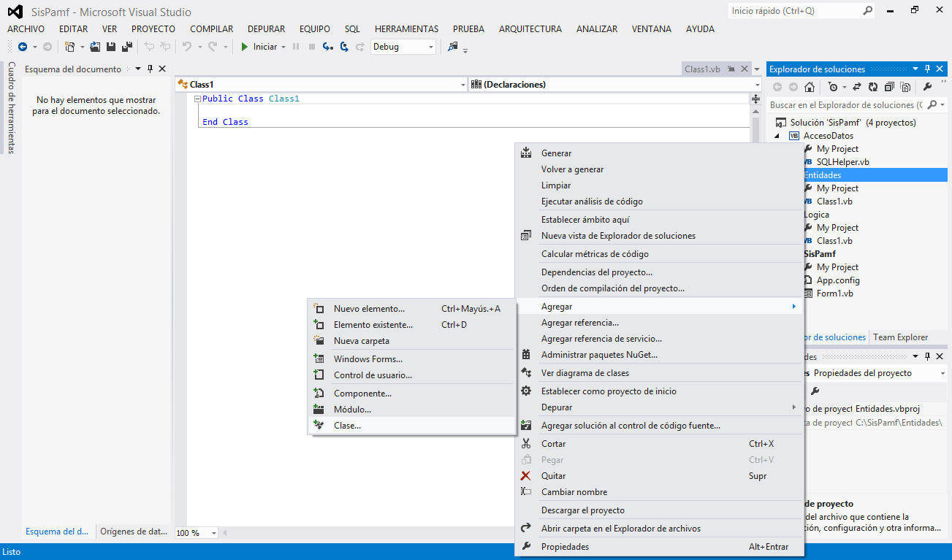Screen dimensions: 952x560
Task: Collapse the AccesoDatos project node
Action: coord(777,136)
